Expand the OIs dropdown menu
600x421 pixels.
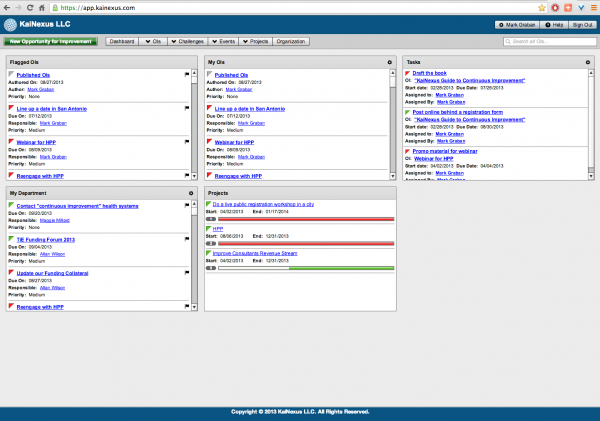pyautogui.click(x=153, y=41)
